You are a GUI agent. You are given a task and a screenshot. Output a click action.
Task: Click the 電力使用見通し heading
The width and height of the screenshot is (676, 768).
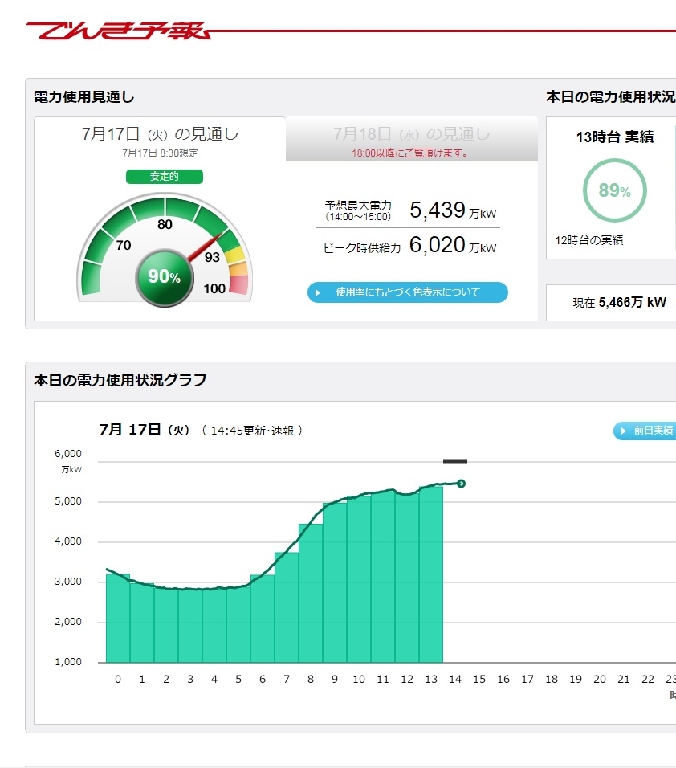point(84,97)
